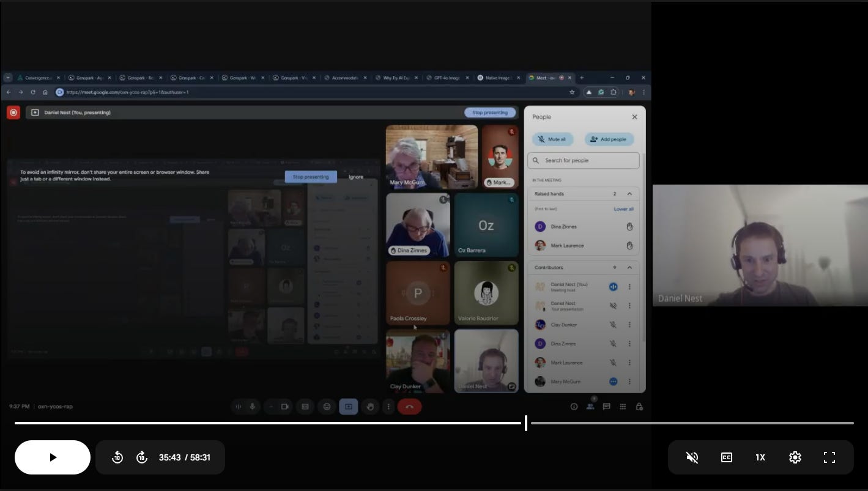The width and height of the screenshot is (868, 491).
Task: Click Clay Dunker's muted microphone icon
Action: coord(613,325)
